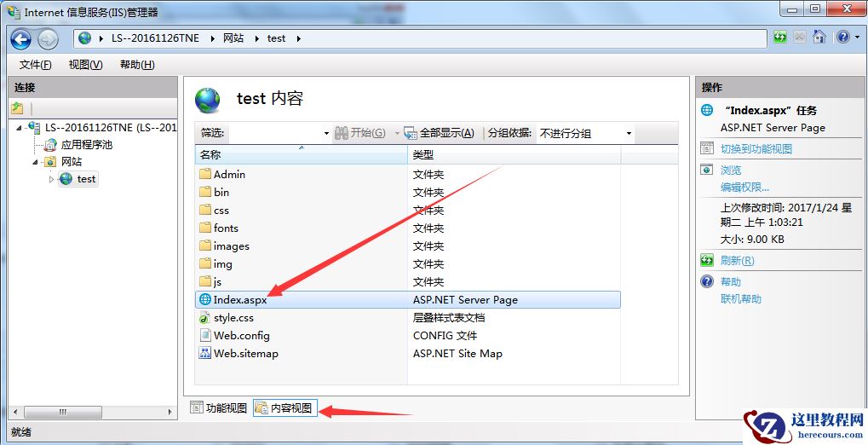868x445 pixels.
Task: Open the 文件(F) menu
Action: [x=36, y=65]
